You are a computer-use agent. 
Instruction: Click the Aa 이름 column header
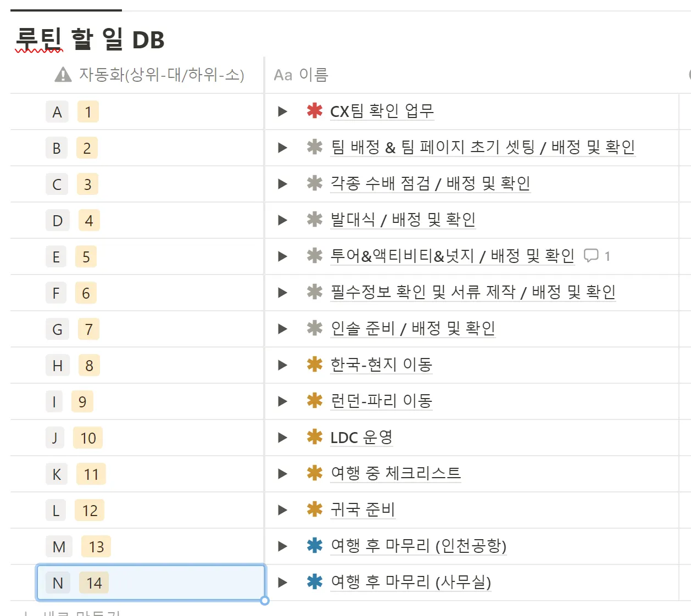tap(301, 75)
